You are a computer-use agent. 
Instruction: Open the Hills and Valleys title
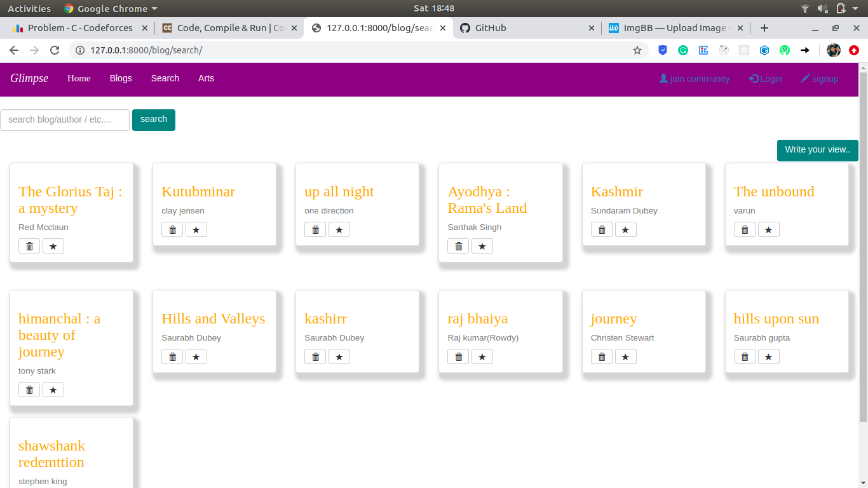pyautogui.click(x=214, y=318)
